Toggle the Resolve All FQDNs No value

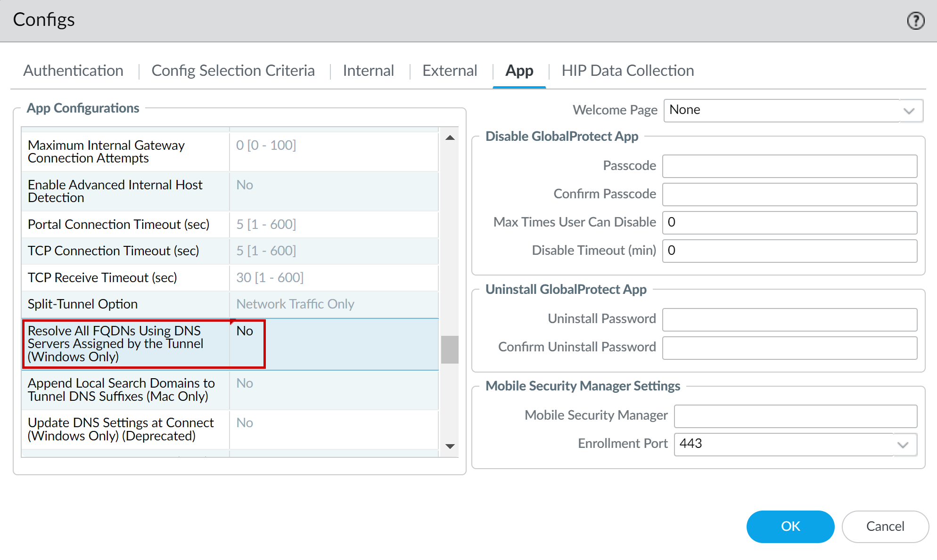[245, 331]
